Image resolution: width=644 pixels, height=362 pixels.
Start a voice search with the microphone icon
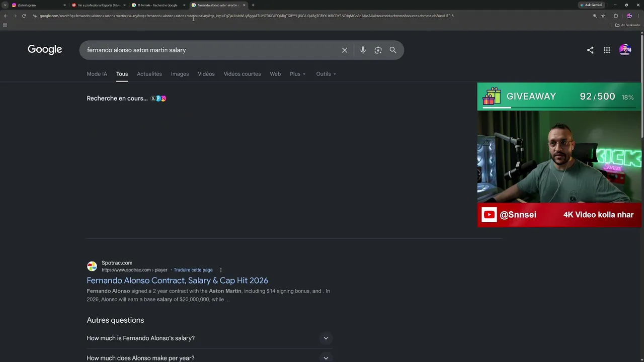363,50
